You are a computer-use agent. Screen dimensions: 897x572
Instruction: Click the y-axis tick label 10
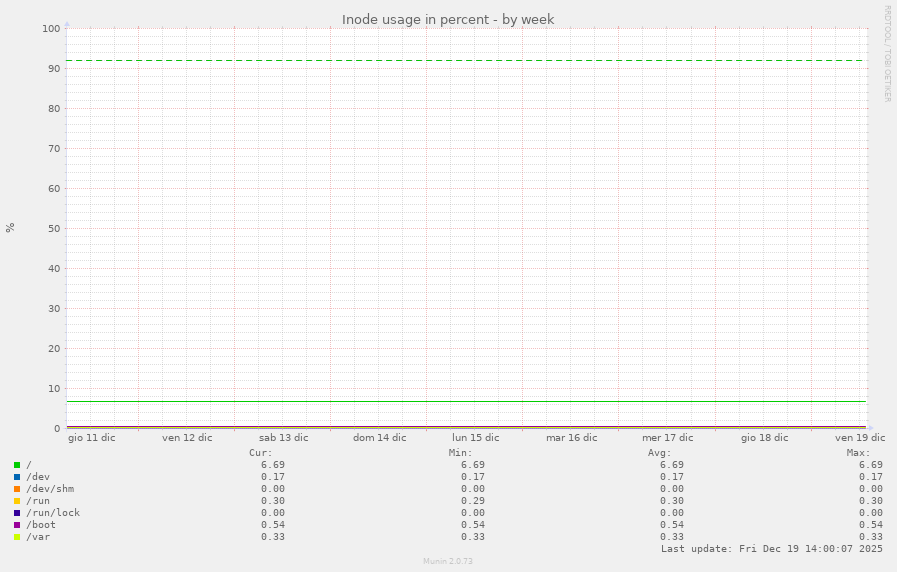tap(54, 389)
